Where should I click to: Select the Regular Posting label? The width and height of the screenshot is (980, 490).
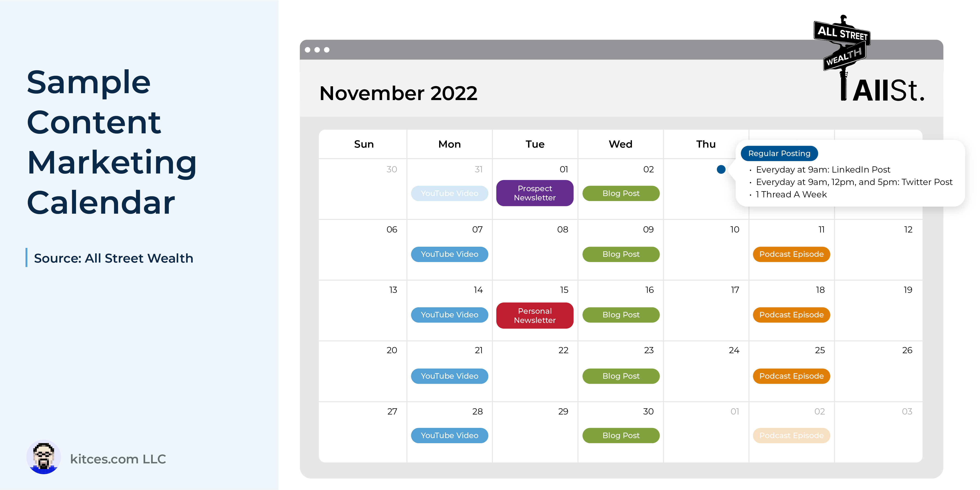click(779, 154)
